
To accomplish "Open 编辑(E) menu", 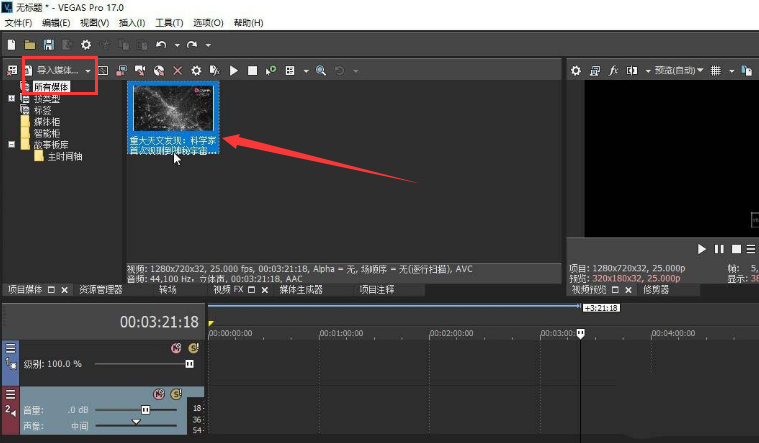I will pyautogui.click(x=56, y=23).
